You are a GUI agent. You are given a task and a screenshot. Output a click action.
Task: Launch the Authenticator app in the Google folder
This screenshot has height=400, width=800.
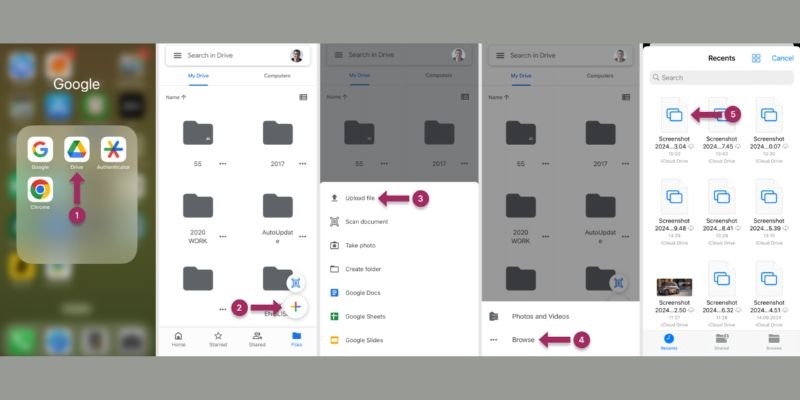(x=113, y=149)
